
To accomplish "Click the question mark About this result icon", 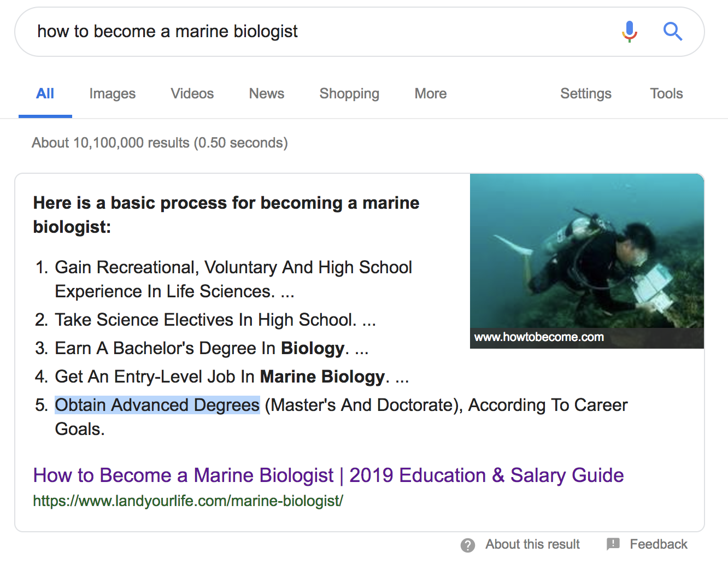I will 468,545.
